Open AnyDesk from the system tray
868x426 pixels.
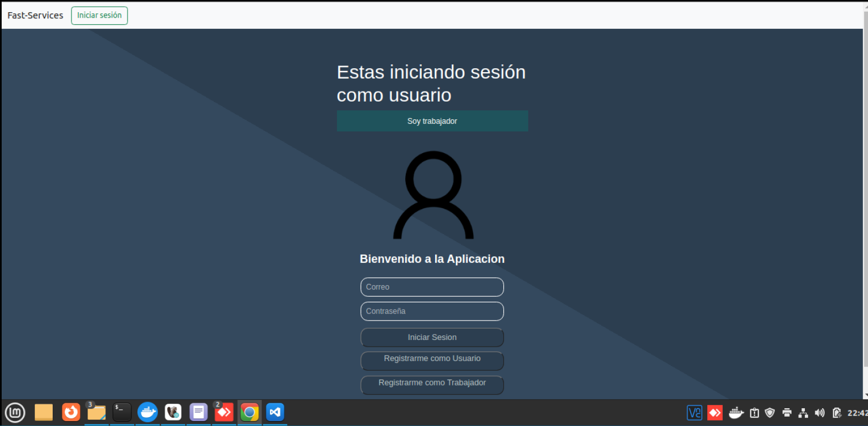[714, 412]
